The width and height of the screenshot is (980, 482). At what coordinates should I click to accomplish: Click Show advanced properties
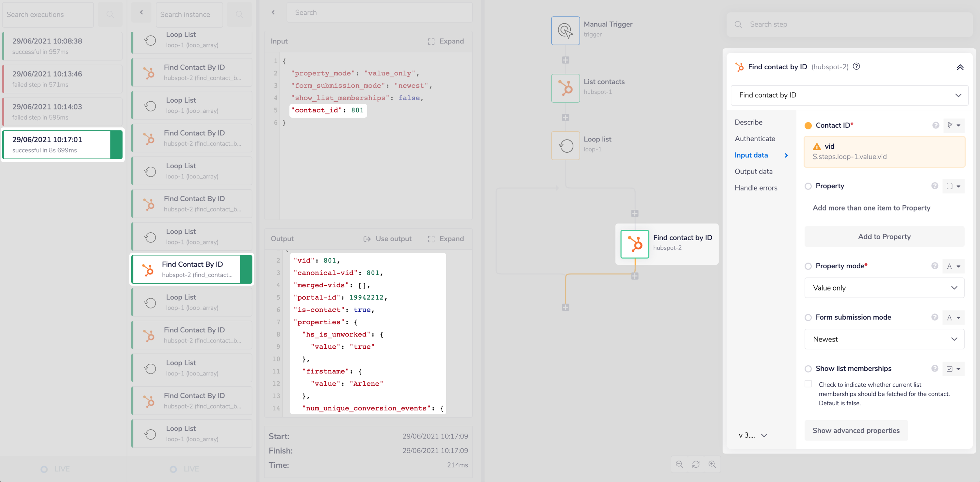point(856,430)
